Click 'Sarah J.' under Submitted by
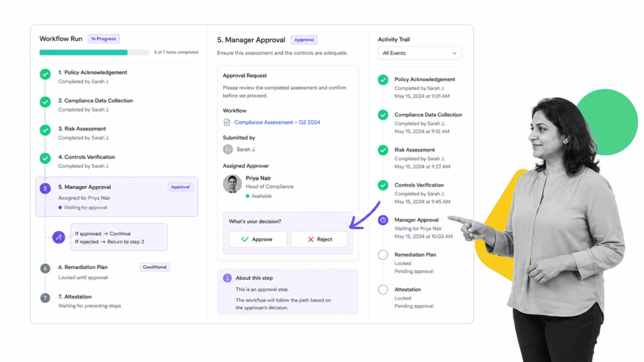 coord(246,150)
